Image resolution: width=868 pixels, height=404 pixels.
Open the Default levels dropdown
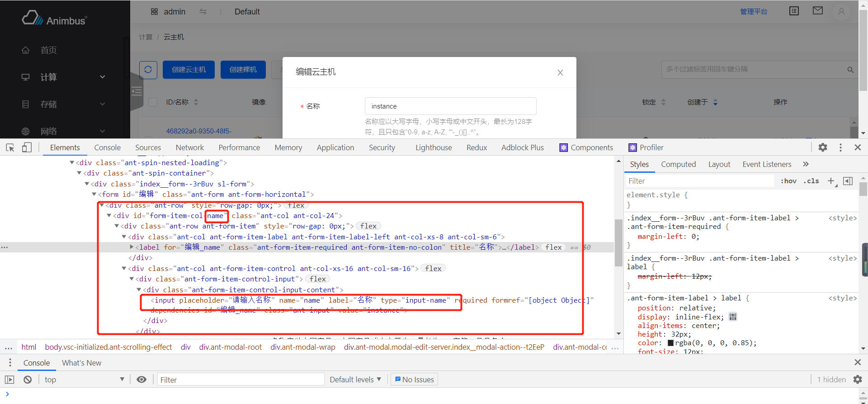pyautogui.click(x=355, y=380)
